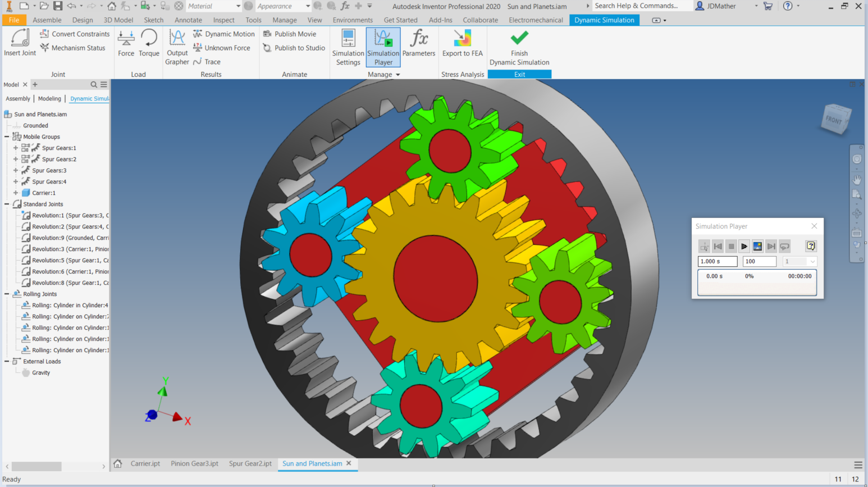Collapse the Mobile Groups node
The width and height of the screenshot is (868, 487).
click(7, 137)
